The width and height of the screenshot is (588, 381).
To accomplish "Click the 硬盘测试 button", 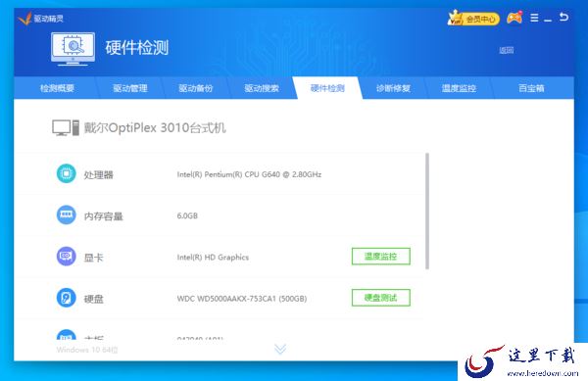I will pos(381,298).
